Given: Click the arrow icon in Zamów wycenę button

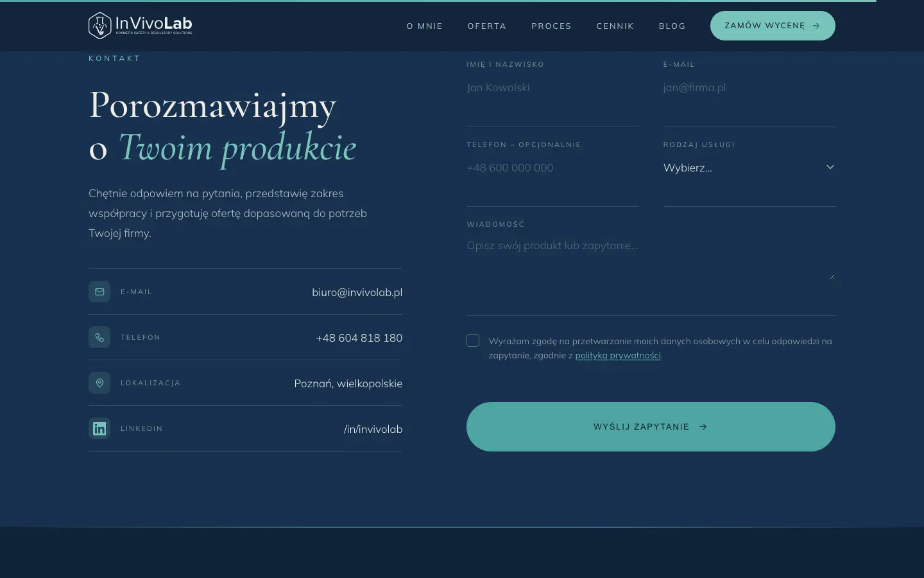Looking at the screenshot, I should pos(816,26).
